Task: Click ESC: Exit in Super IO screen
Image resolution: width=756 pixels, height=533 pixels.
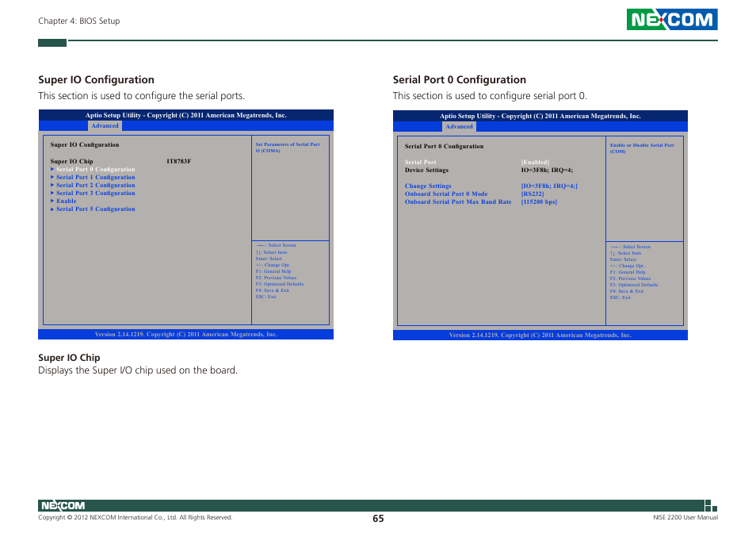Action: pos(266,297)
